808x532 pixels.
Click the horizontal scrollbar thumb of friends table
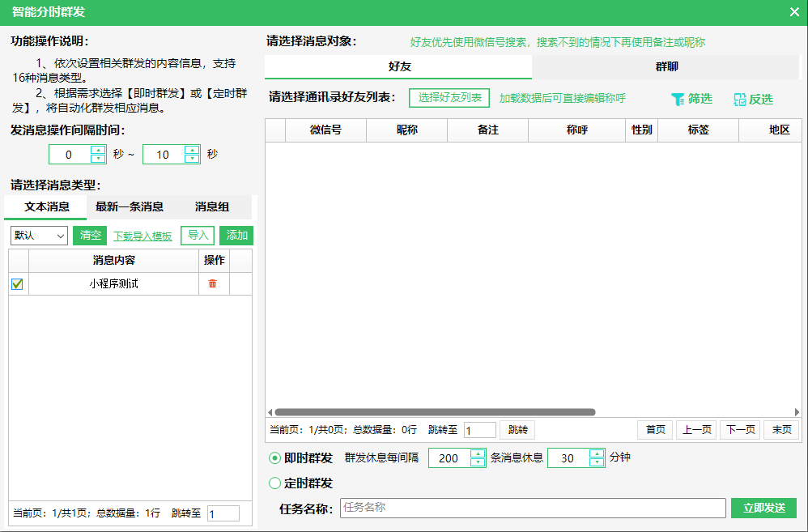pyautogui.click(x=435, y=412)
